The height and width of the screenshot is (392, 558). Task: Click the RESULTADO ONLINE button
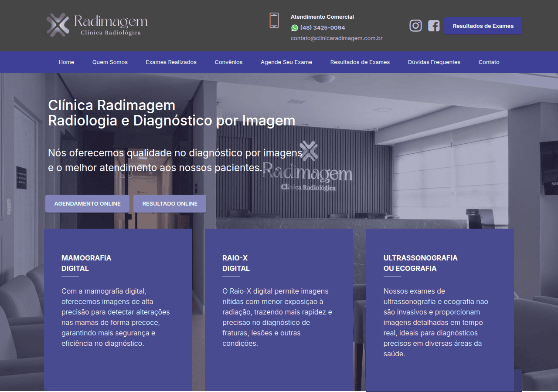point(170,204)
